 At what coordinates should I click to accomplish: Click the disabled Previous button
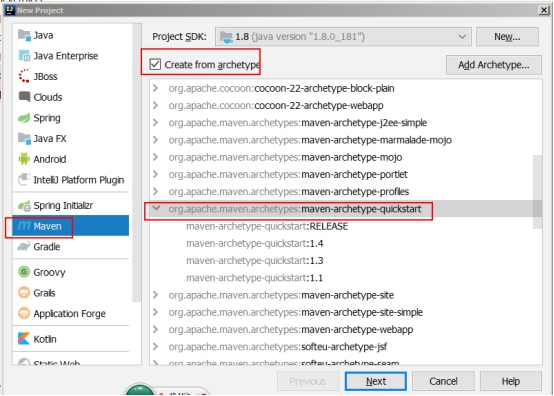pos(307,382)
